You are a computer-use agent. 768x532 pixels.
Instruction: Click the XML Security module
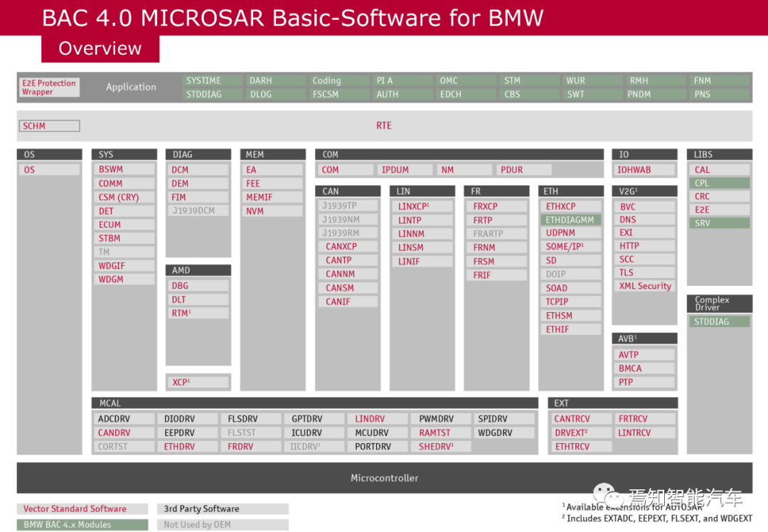[x=644, y=286]
